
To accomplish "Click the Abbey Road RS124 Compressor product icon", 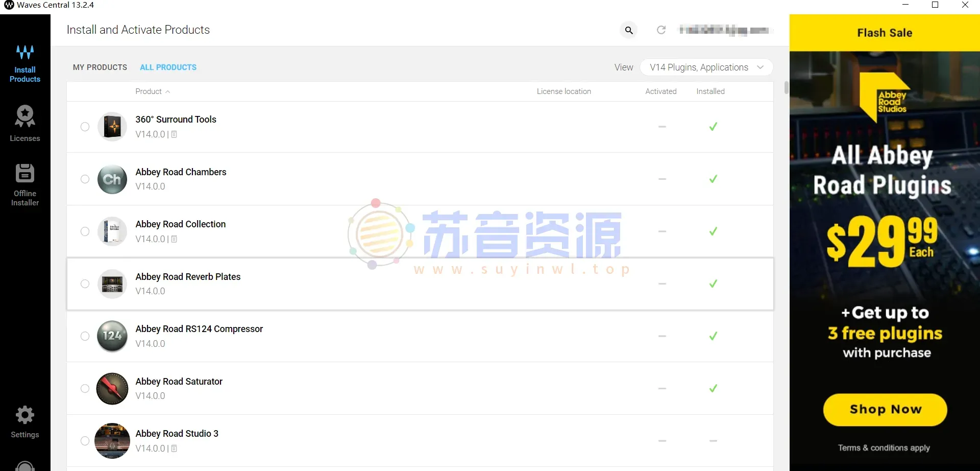I will 112,336.
